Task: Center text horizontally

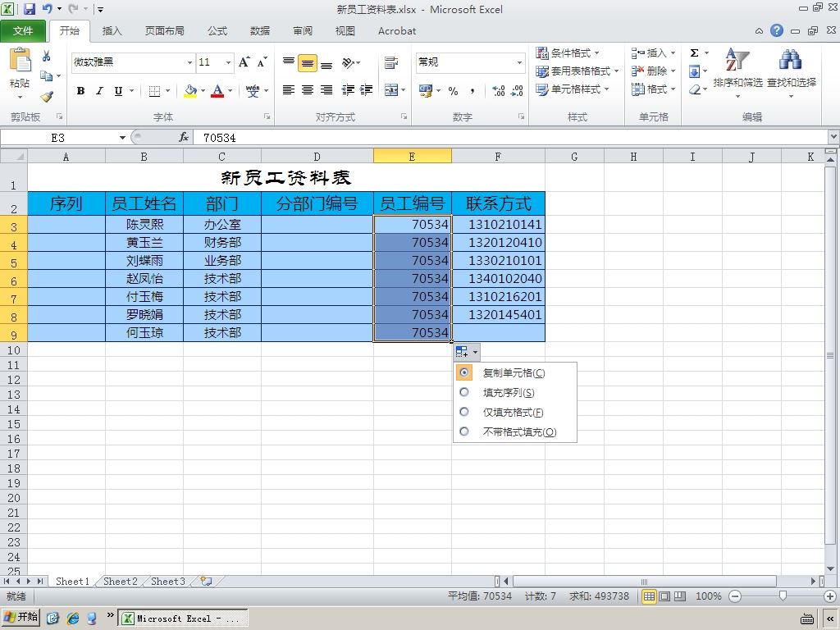Action: pos(308,90)
